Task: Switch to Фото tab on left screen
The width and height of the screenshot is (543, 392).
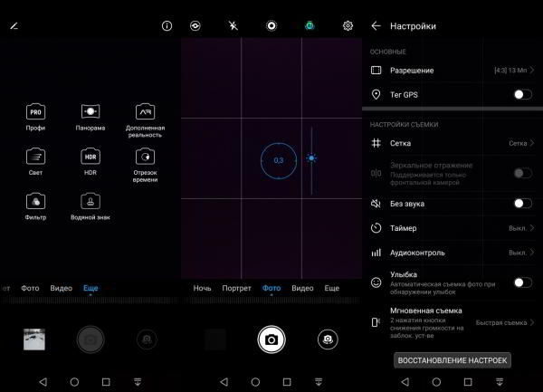Action: click(x=30, y=288)
